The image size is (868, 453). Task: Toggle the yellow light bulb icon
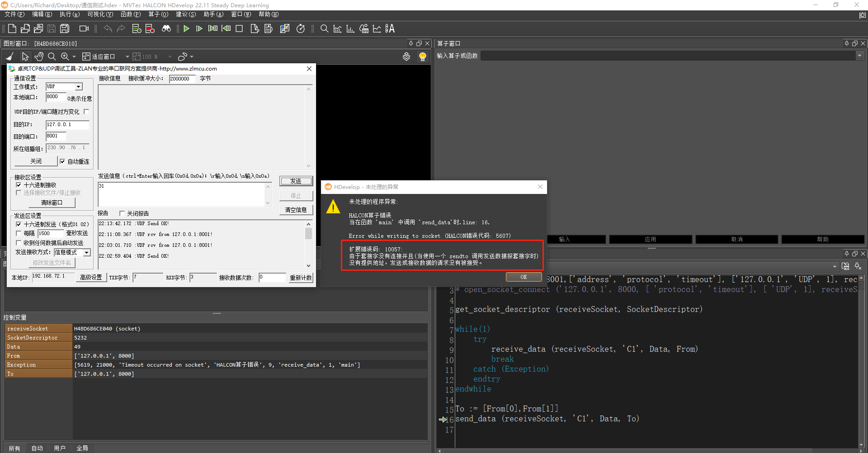[423, 57]
